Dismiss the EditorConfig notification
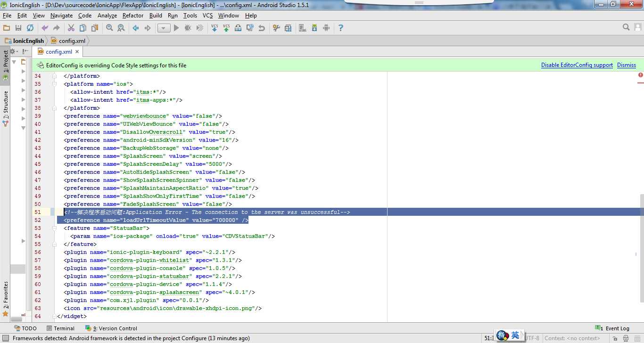The image size is (644, 343). pyautogui.click(x=627, y=65)
